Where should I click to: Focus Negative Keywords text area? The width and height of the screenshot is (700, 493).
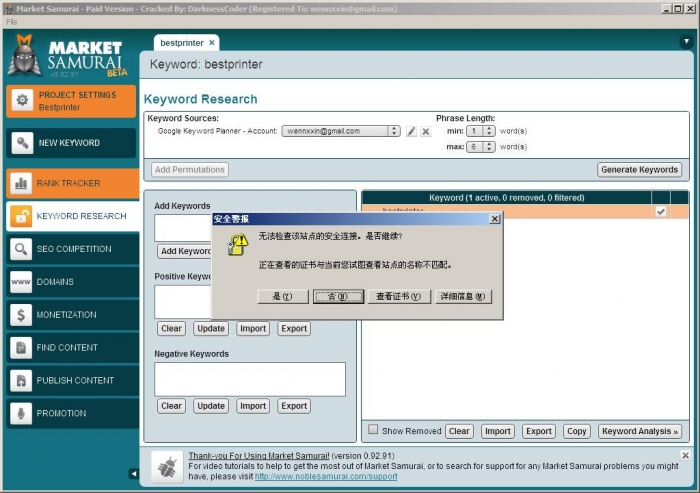(250, 379)
